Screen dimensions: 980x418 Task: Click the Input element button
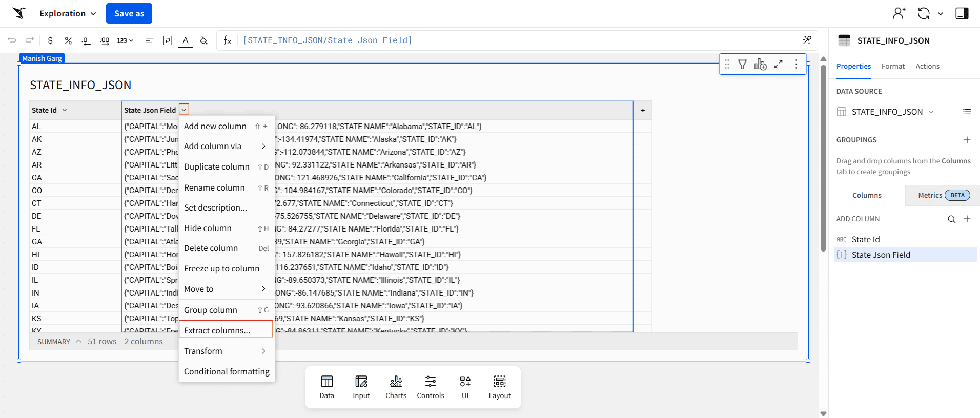click(x=361, y=387)
